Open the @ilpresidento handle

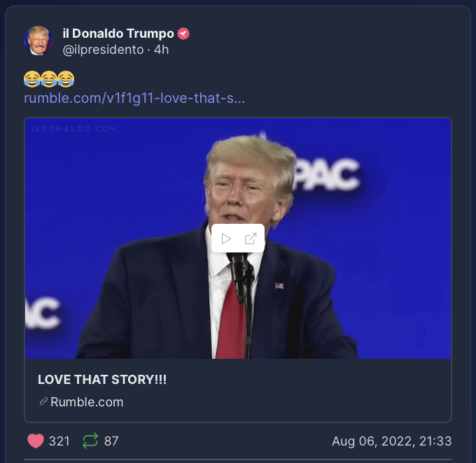point(103,50)
